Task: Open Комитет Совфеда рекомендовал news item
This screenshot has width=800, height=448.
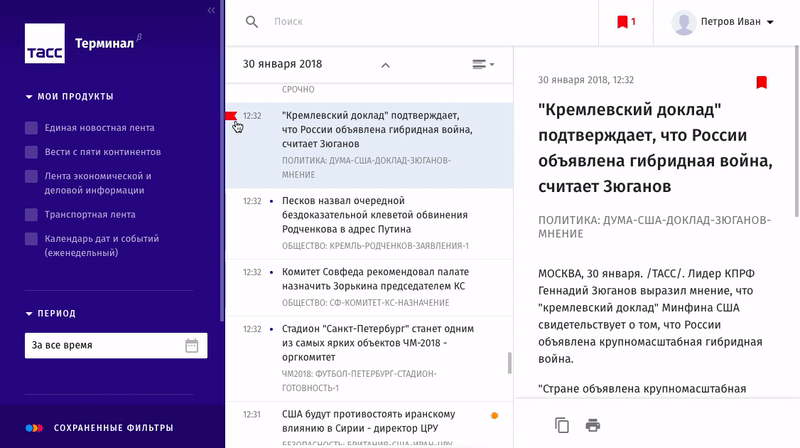Action: click(x=369, y=287)
